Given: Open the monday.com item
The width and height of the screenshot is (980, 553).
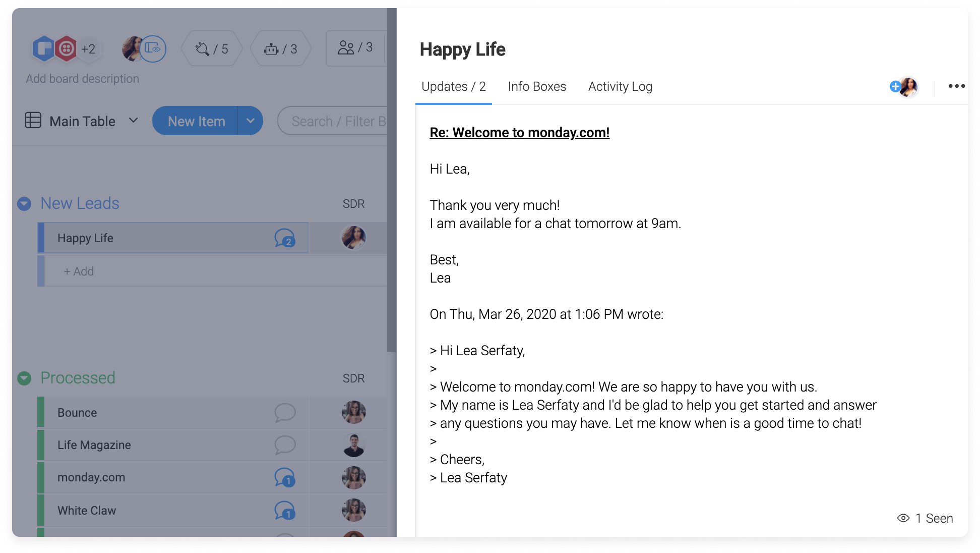Looking at the screenshot, I should tap(91, 477).
